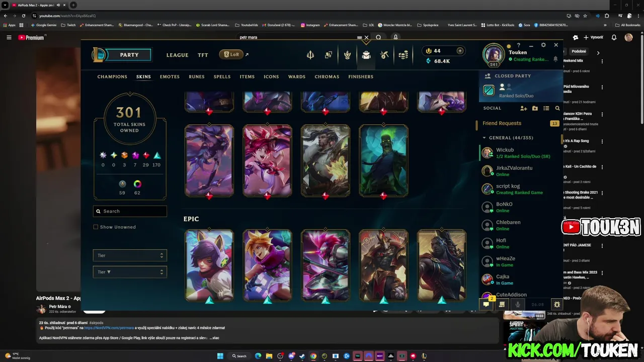Viewport: 644px width, 362px height.
Task: Select the Epic cat-ears Annie skin card
Action: pyautogui.click(x=209, y=265)
